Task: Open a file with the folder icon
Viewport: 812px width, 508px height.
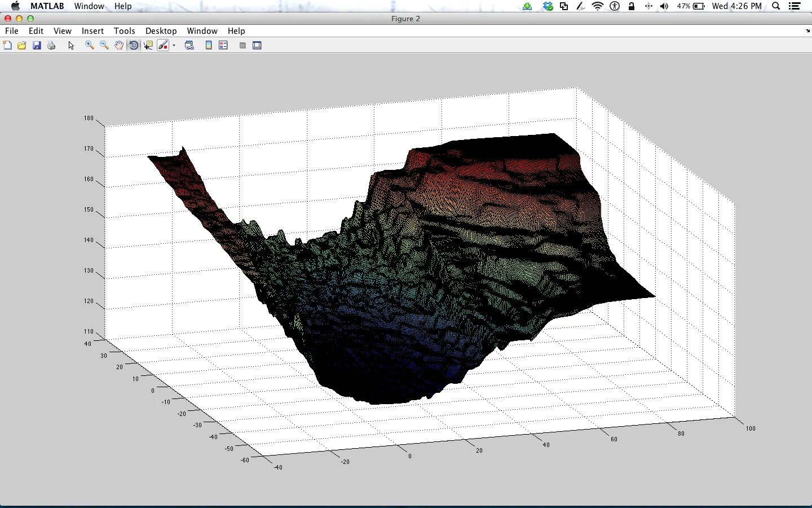Action: 22,46
